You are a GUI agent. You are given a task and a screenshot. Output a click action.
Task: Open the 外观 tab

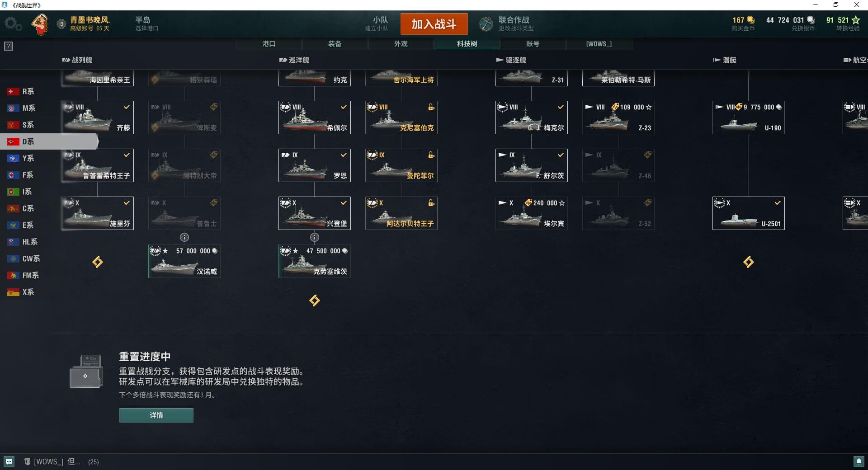click(401, 44)
